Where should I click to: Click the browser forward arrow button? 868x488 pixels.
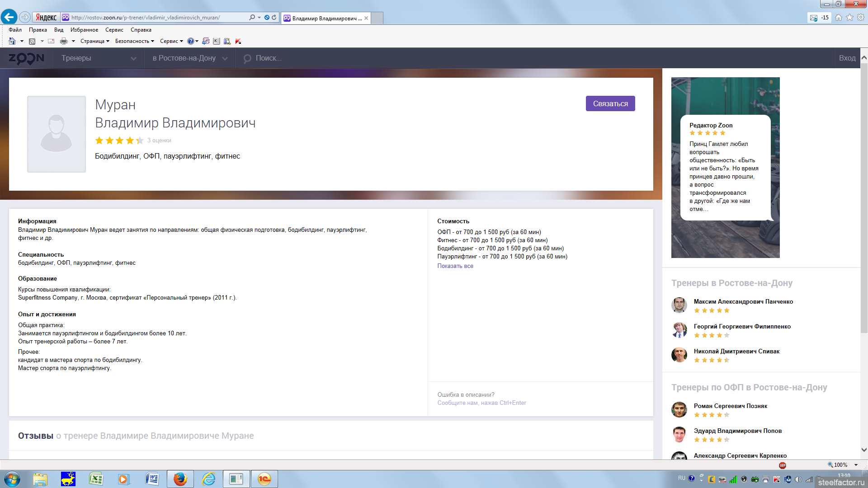click(x=25, y=17)
